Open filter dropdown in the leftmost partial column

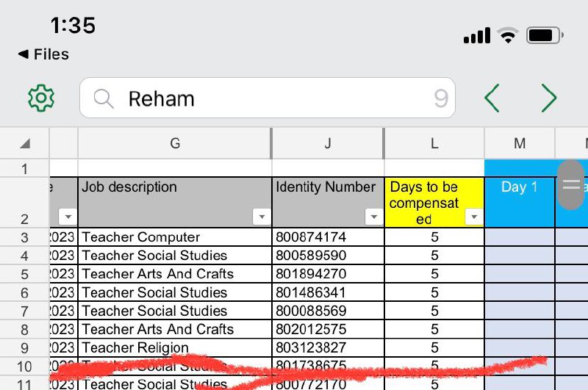click(67, 217)
